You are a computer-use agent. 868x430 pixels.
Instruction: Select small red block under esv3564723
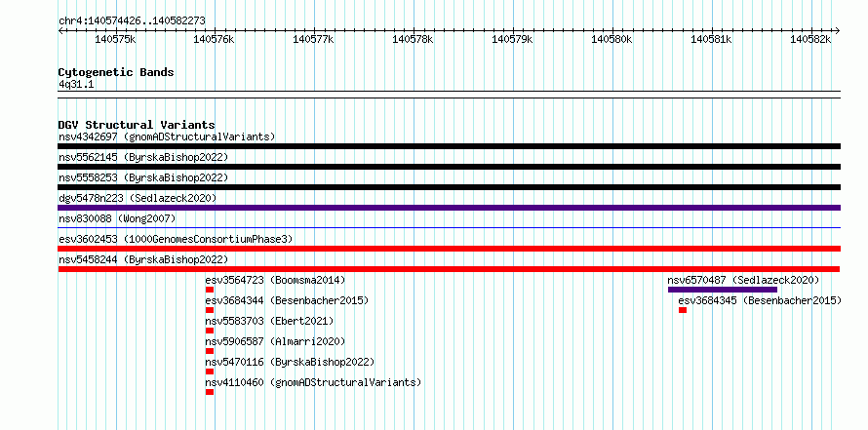point(210,290)
